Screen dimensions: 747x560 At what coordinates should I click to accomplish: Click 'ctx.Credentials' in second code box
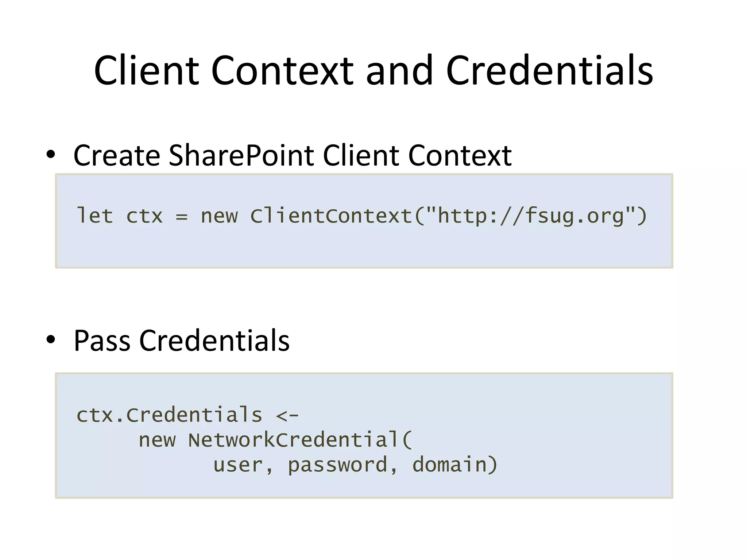(169, 415)
